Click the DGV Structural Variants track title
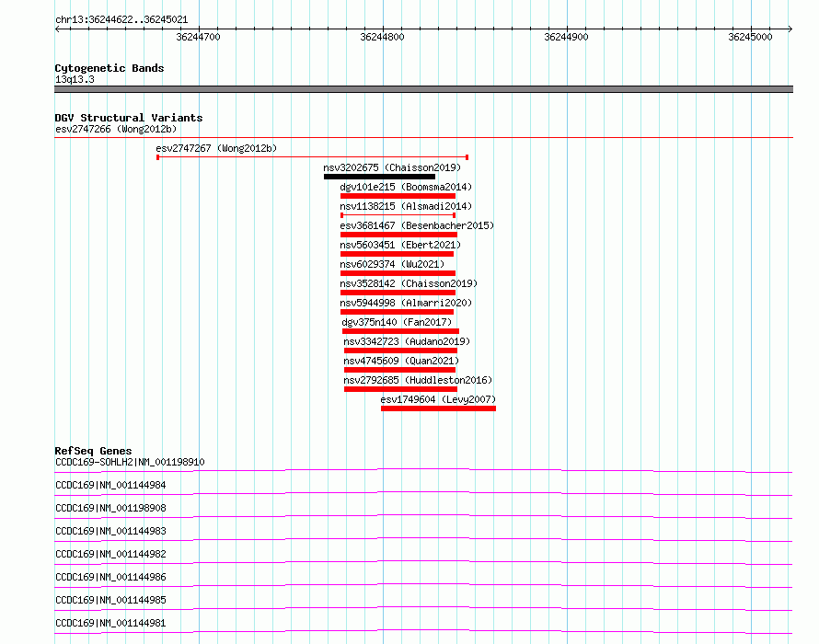 (128, 118)
